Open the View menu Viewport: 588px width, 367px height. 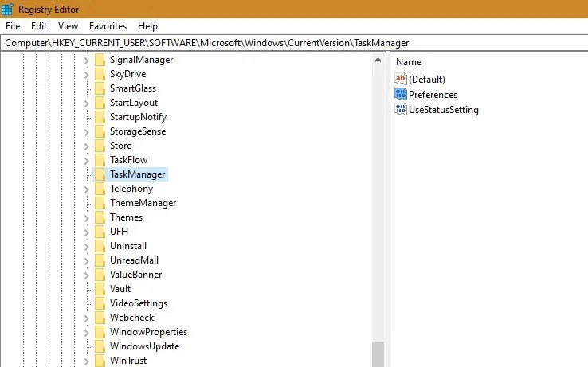(68, 26)
